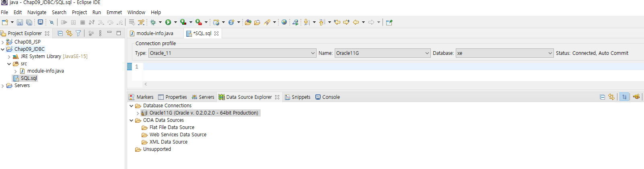Click the Open Type folder icon
Image resolution: width=644 pixels, height=169 pixels.
(x=248, y=22)
